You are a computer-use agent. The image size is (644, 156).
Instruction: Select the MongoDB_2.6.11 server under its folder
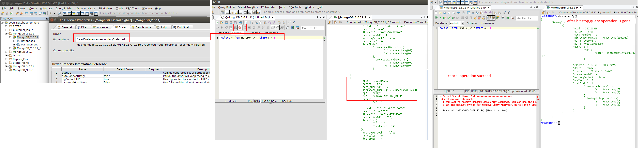[28, 37]
